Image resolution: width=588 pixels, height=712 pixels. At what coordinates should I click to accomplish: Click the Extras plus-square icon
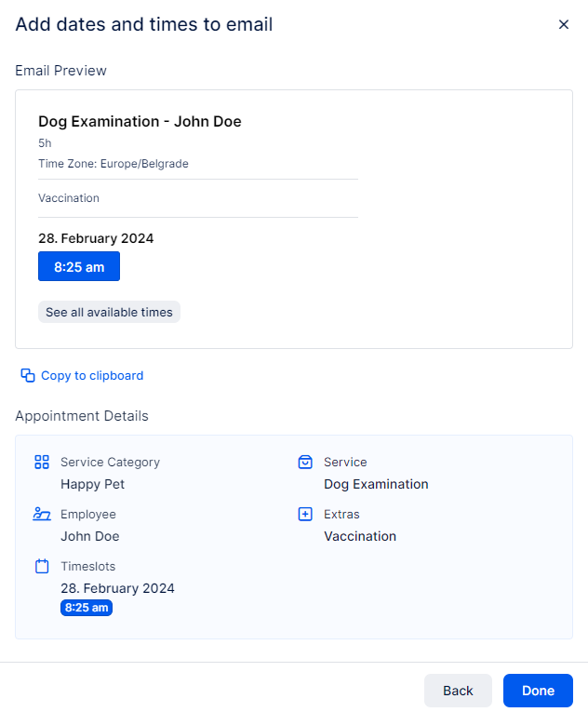[x=304, y=514]
